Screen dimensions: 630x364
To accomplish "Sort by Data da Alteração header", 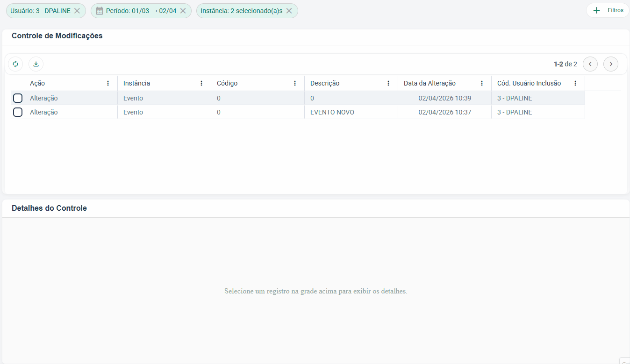I will coord(430,83).
